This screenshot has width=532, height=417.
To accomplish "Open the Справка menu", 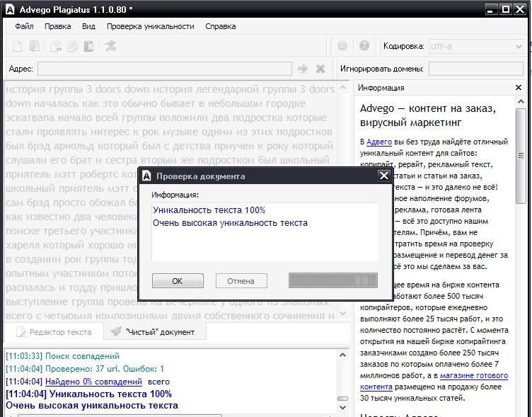I will tap(220, 26).
